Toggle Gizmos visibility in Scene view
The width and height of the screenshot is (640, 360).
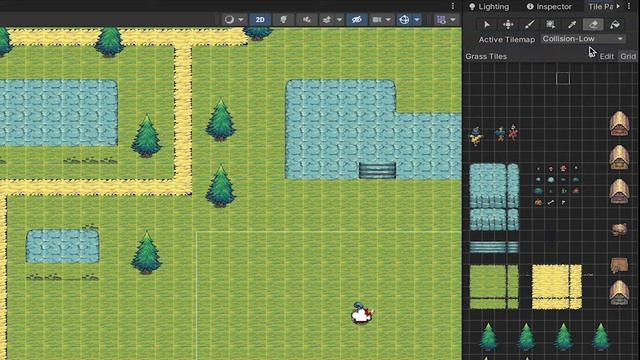(x=404, y=20)
